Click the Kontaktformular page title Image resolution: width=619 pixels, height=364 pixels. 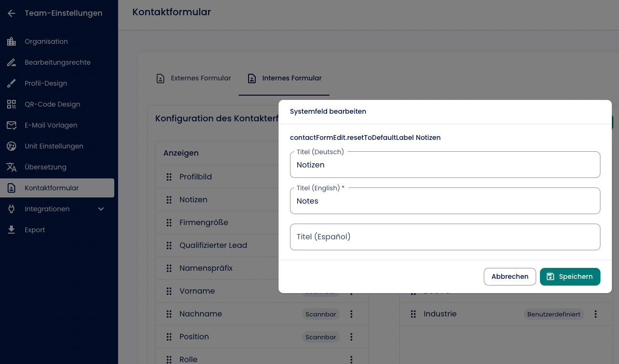(171, 12)
